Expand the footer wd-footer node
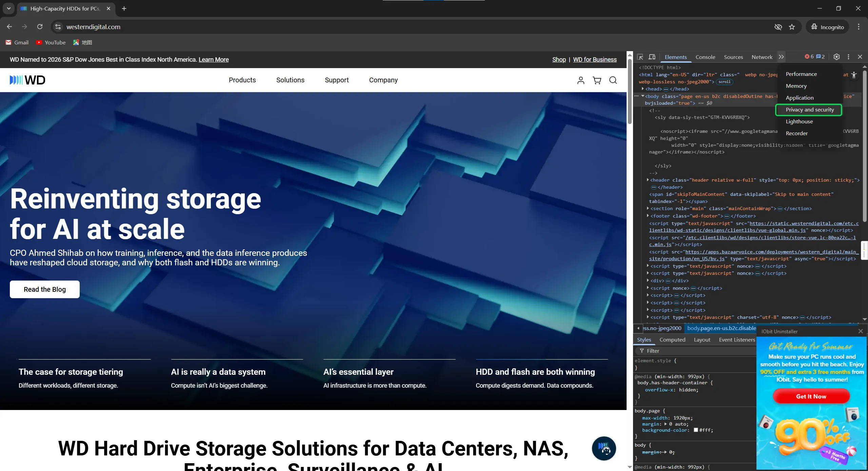 click(648, 216)
